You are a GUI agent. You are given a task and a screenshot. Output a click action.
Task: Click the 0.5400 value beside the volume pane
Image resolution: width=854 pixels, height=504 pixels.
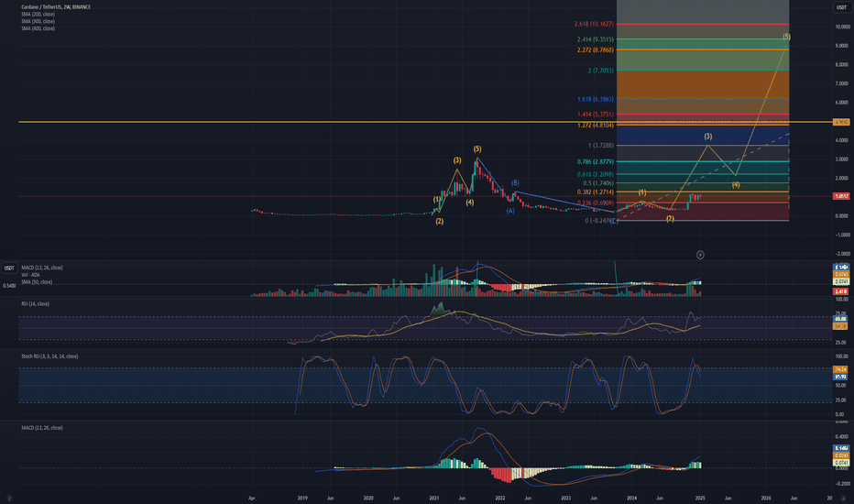pyautogui.click(x=9, y=286)
